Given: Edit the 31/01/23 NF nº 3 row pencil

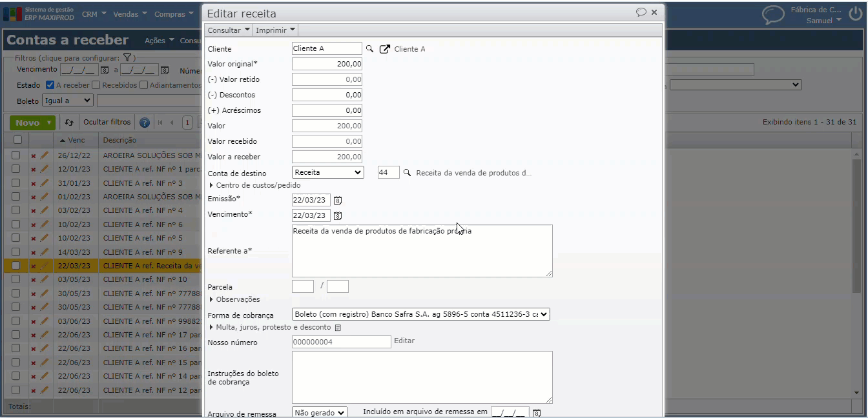Looking at the screenshot, I should click(44, 183).
